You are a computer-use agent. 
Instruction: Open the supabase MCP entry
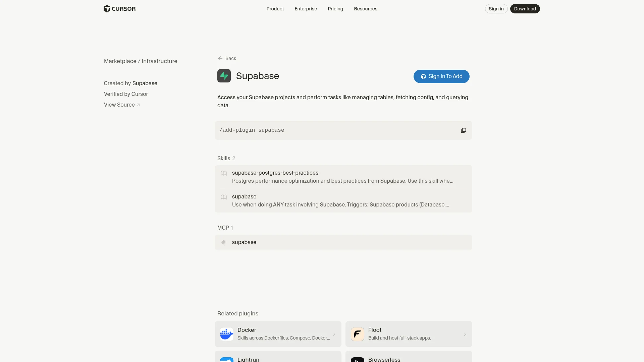[343, 242]
